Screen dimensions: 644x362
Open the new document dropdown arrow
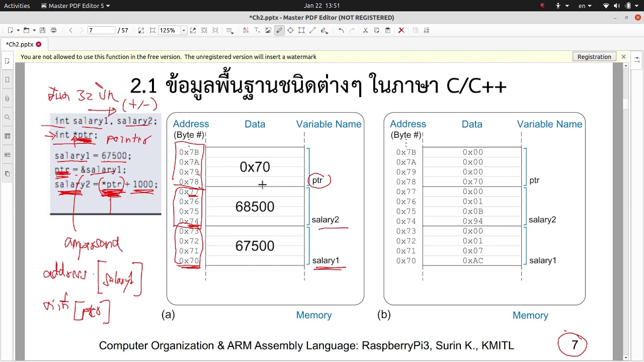pos(18,30)
